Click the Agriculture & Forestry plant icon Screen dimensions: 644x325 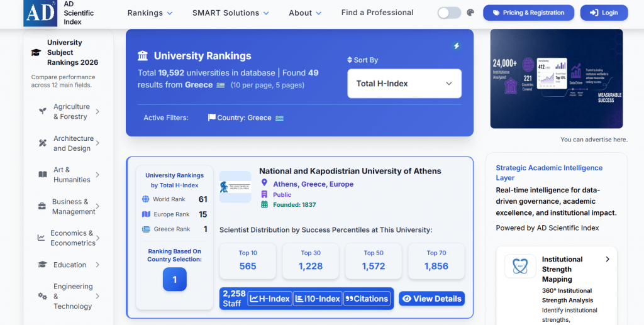pyautogui.click(x=42, y=111)
